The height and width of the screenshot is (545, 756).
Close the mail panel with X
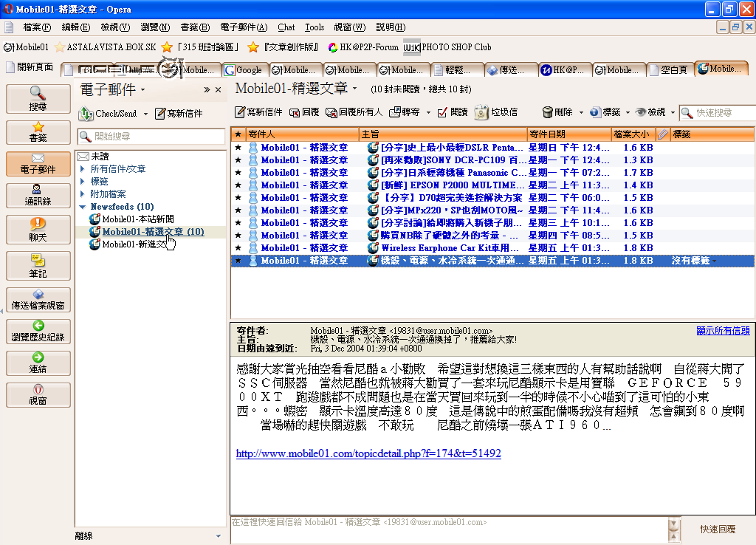[218, 89]
